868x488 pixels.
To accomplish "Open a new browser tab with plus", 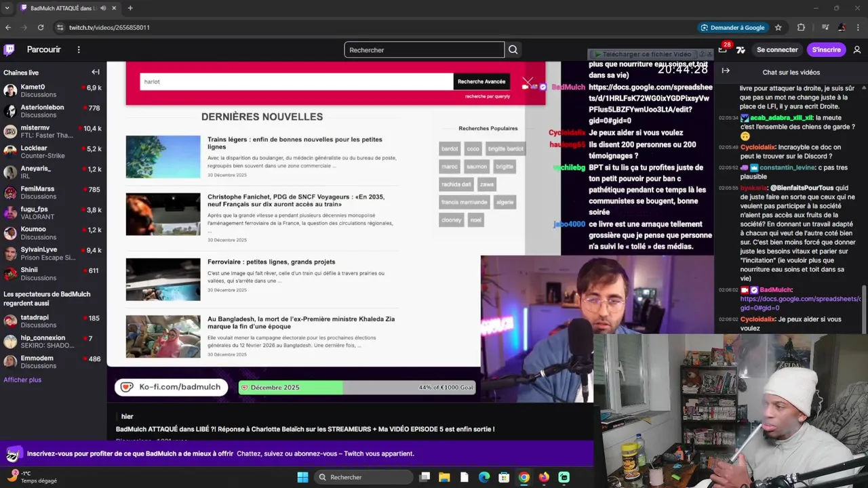I will coord(130,8).
